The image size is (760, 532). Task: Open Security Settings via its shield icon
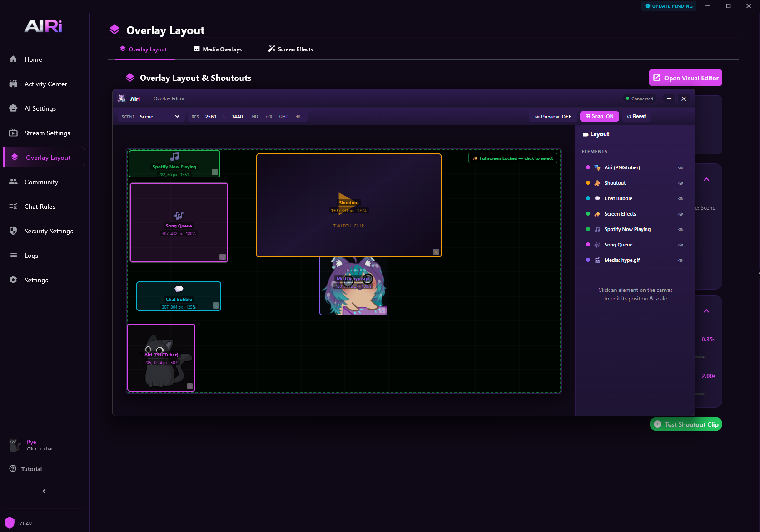[x=14, y=231]
